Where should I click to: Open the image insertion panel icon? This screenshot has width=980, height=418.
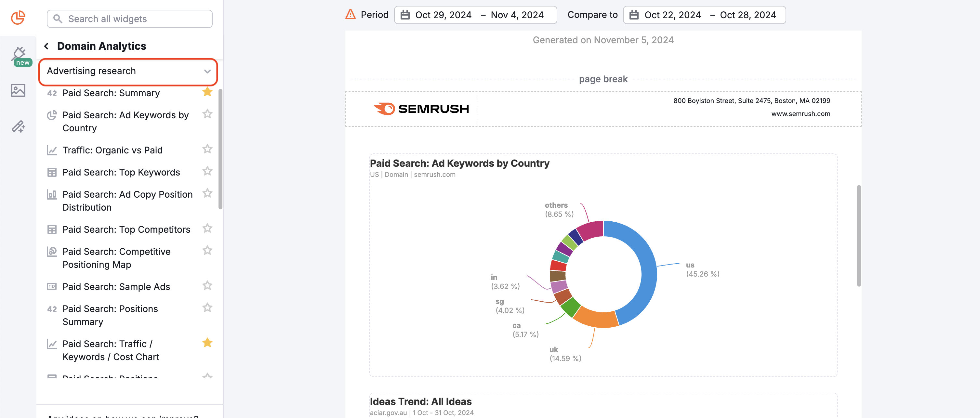click(18, 90)
